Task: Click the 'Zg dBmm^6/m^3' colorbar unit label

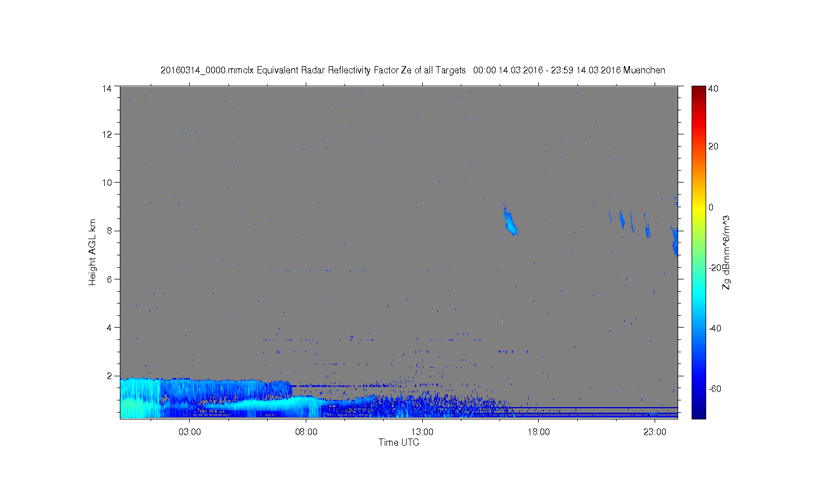Action: 727,252
